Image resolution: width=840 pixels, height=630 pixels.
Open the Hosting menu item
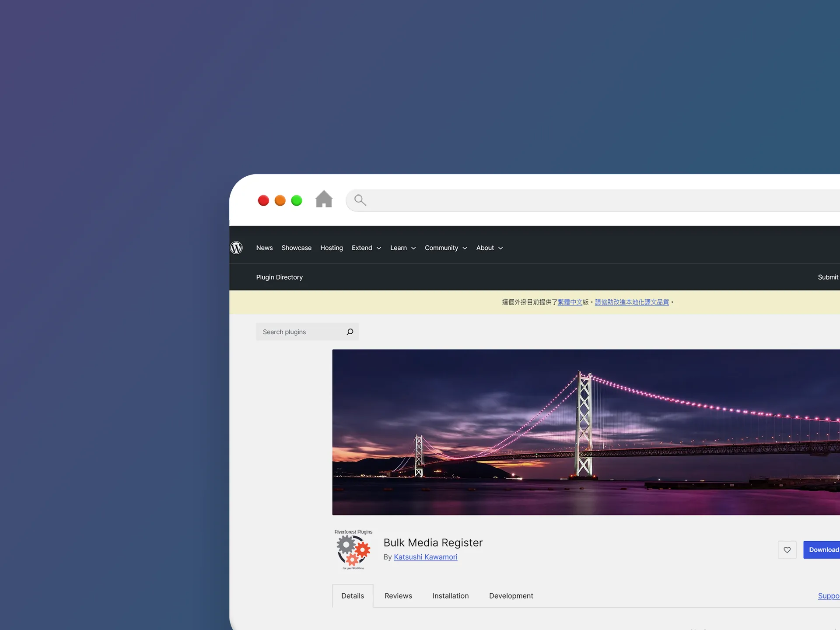coord(332,248)
